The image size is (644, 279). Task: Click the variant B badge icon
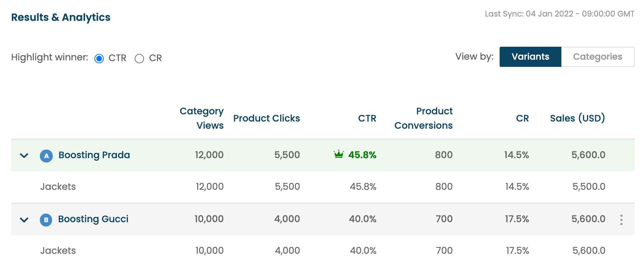click(x=46, y=220)
